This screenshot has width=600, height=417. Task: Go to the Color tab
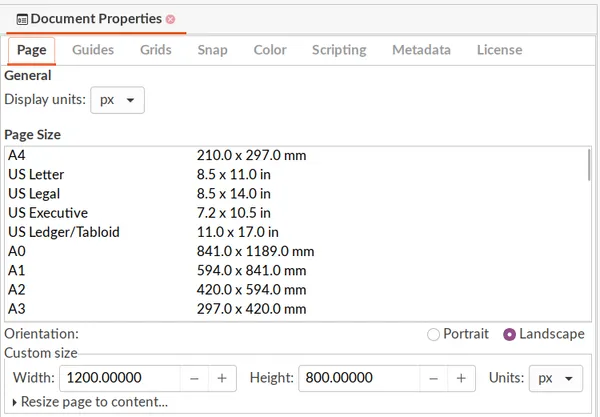point(270,50)
